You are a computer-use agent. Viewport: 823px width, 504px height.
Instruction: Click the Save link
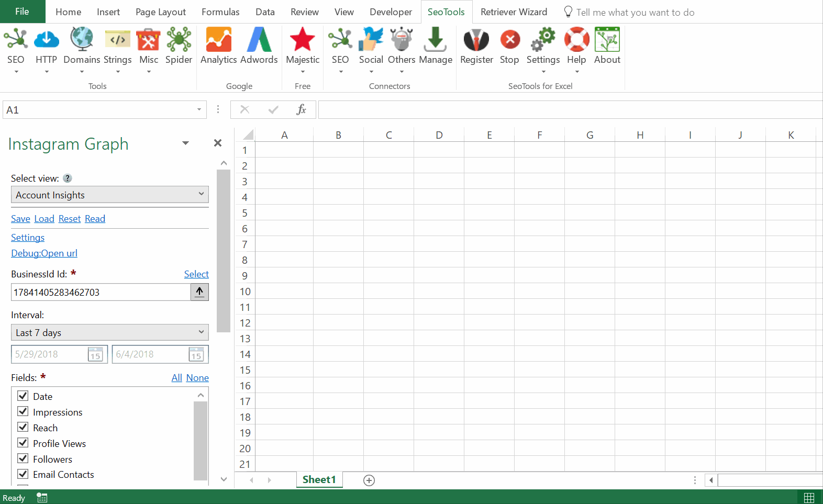click(x=20, y=219)
